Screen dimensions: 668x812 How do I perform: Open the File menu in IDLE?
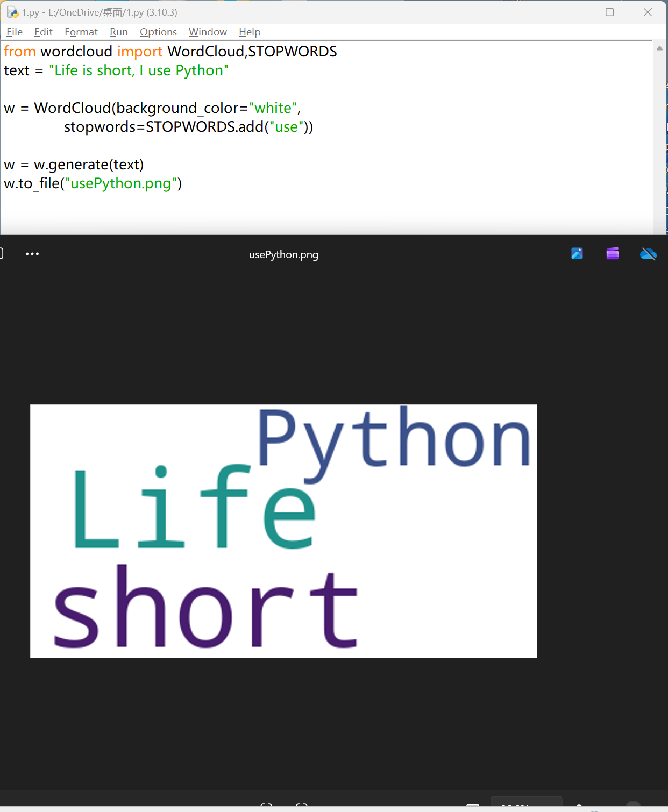(15, 32)
